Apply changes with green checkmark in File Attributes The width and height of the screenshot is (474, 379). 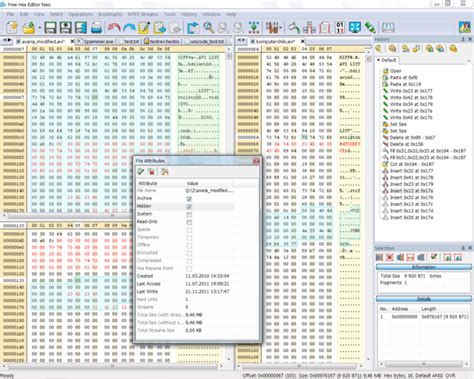141,172
